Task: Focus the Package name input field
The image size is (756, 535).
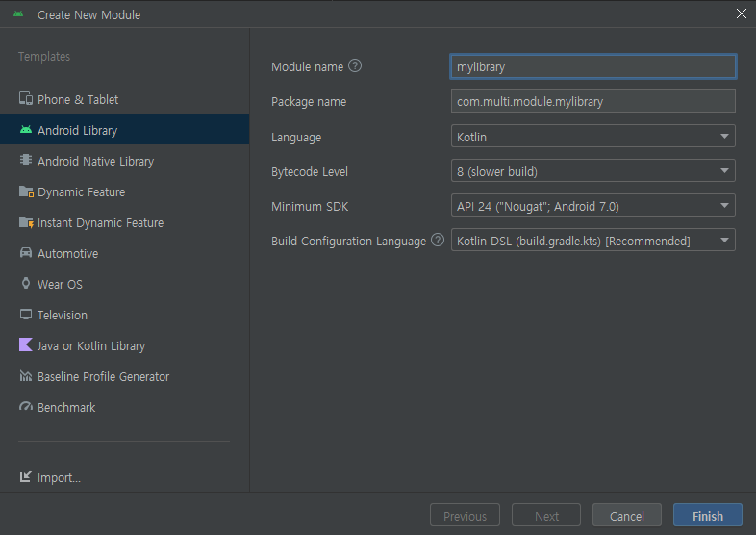Action: coord(593,101)
